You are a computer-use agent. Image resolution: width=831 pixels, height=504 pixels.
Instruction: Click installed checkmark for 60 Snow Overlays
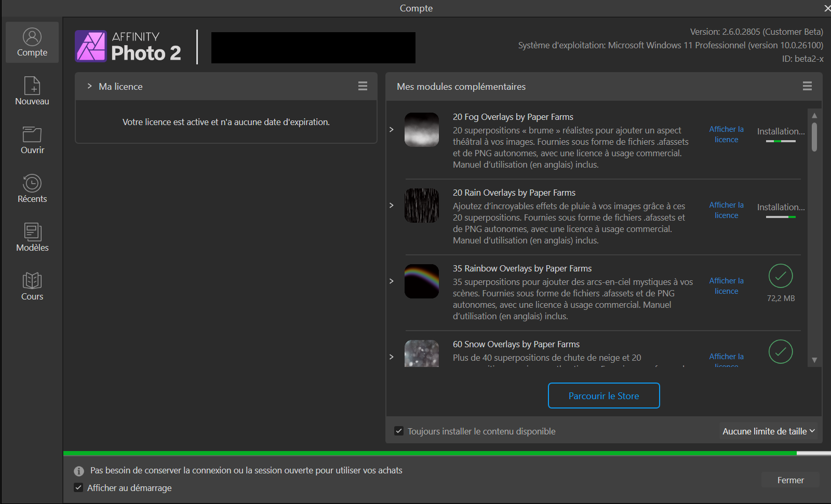781,351
